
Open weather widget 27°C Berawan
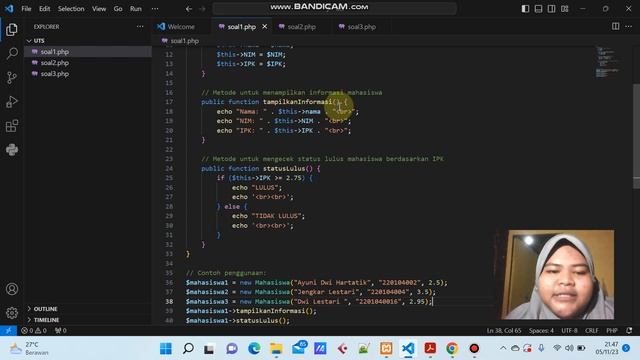pos(29,349)
